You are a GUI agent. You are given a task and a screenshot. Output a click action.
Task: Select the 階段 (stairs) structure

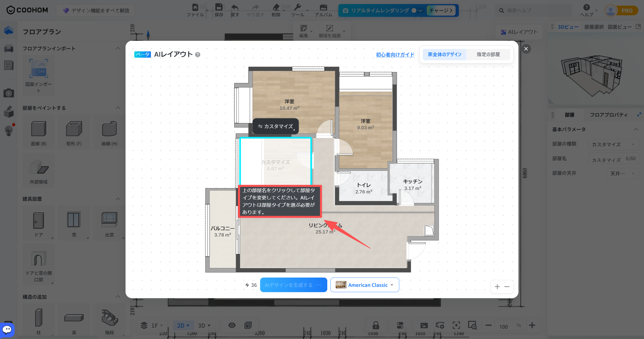click(x=109, y=320)
